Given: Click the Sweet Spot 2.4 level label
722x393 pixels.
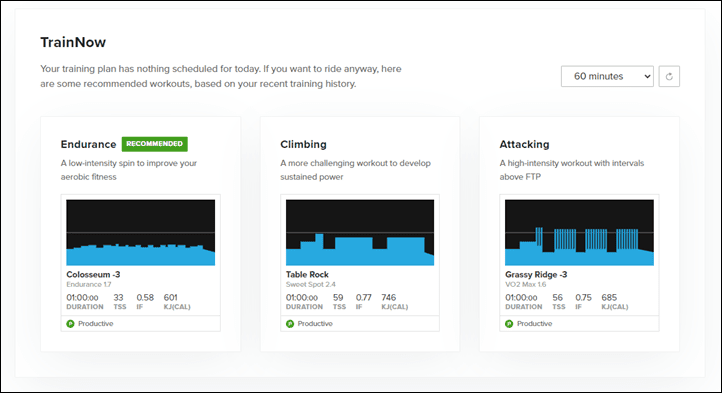Looking at the screenshot, I should [x=311, y=285].
